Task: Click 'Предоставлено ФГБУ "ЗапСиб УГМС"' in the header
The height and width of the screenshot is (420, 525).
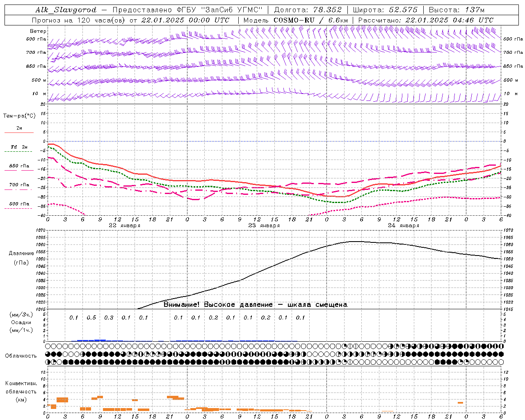Action: (x=187, y=10)
